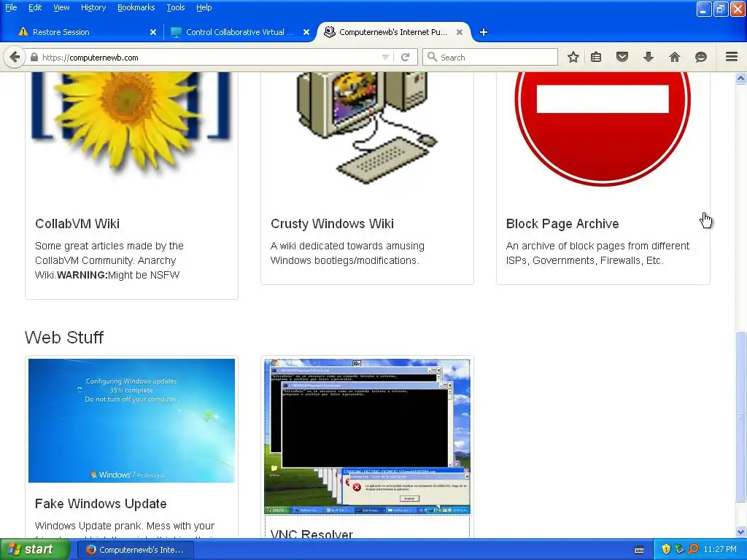This screenshot has width=747, height=560.
Task: Click the padlock site security icon
Action: (34, 57)
